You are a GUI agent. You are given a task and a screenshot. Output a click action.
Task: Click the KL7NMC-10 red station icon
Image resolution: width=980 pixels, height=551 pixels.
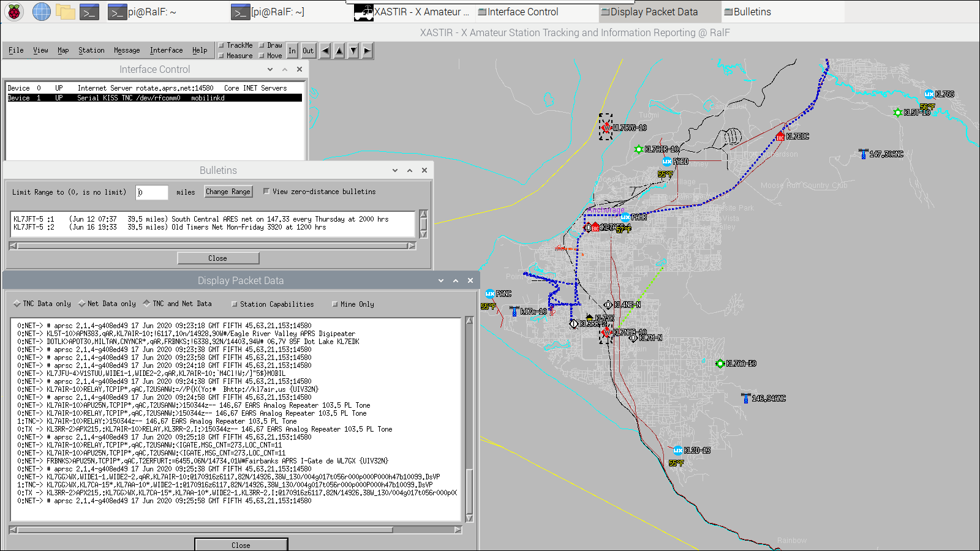coord(607,332)
